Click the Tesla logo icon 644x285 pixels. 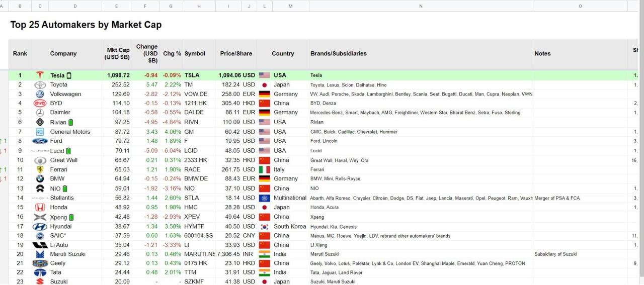40,75
